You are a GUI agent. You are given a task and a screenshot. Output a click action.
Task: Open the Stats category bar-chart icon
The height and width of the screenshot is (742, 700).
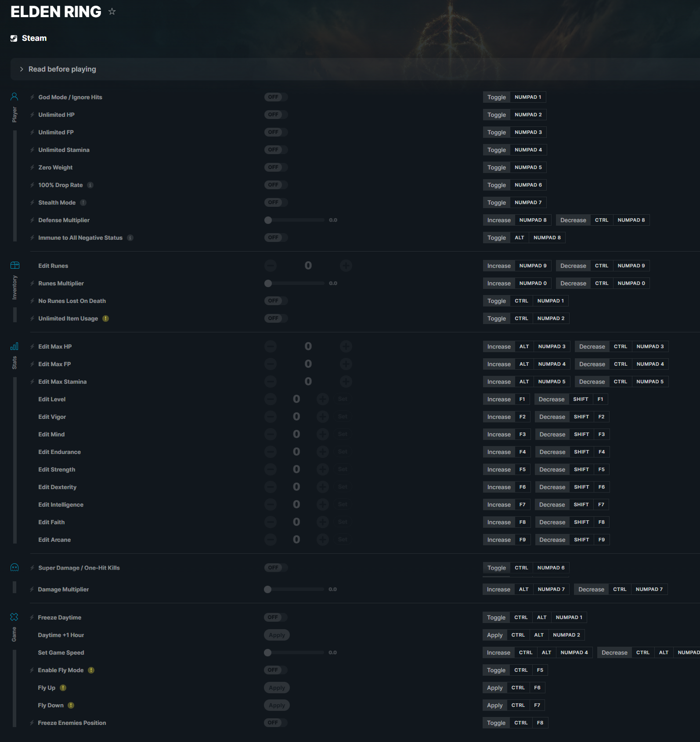[14, 346]
